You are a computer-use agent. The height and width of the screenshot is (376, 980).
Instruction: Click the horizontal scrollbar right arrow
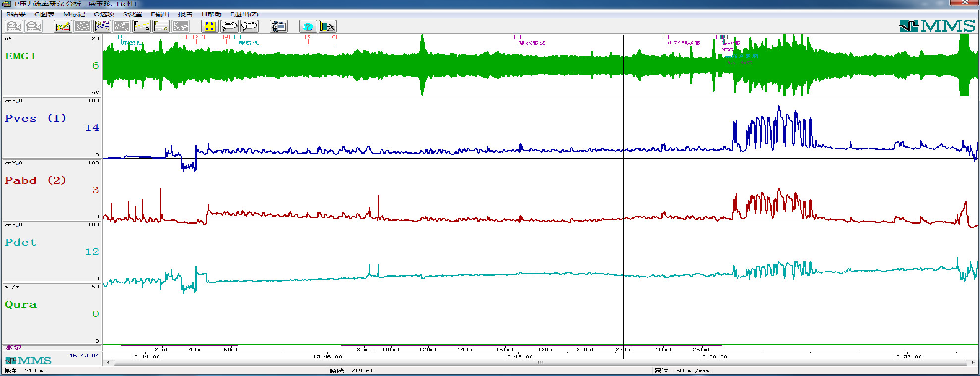tap(972, 363)
